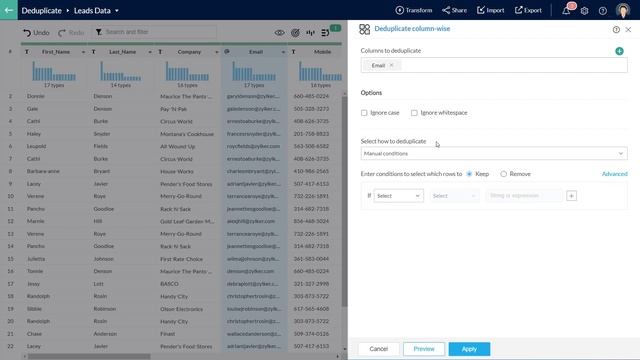The height and width of the screenshot is (360, 640).
Task: Open the notifications bell
Action: (x=567, y=10)
